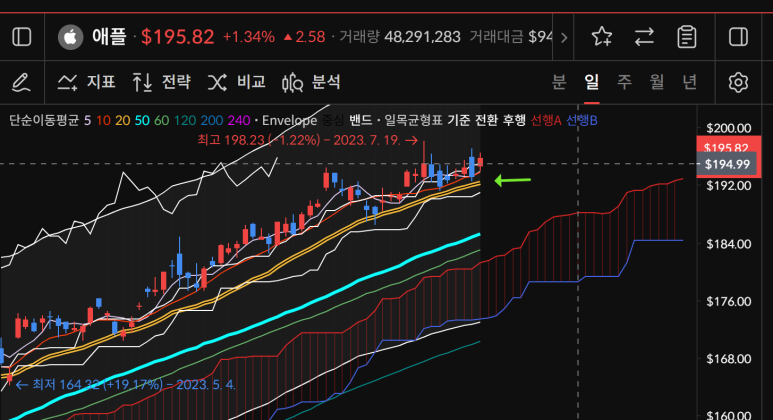Toggle the 20-day moving average

pos(123,120)
